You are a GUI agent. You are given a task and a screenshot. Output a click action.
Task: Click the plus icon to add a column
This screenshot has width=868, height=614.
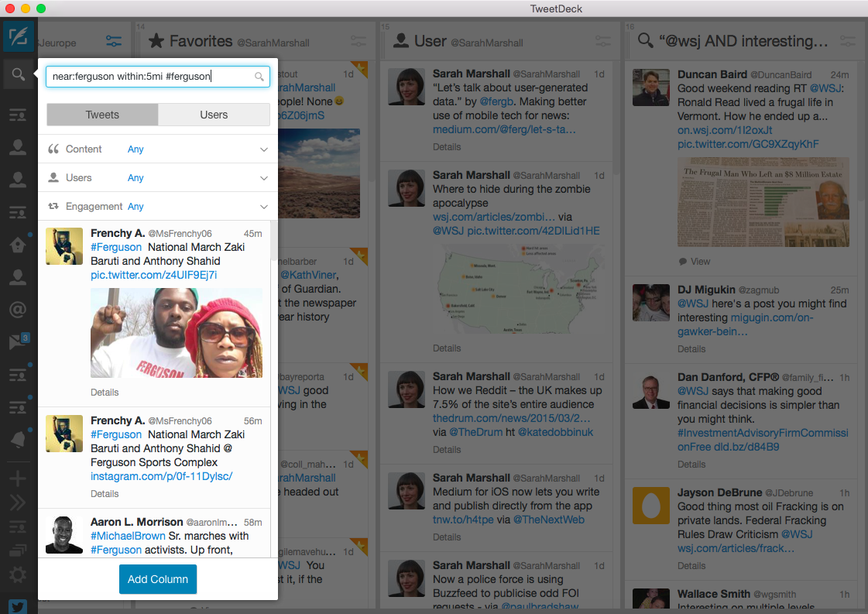18,478
